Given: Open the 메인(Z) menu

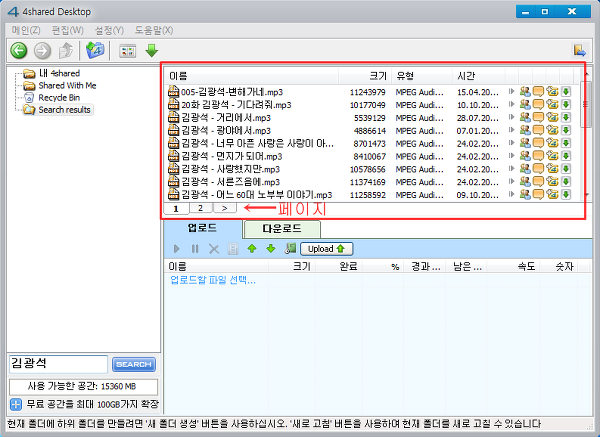Looking at the screenshot, I should tap(26, 30).
